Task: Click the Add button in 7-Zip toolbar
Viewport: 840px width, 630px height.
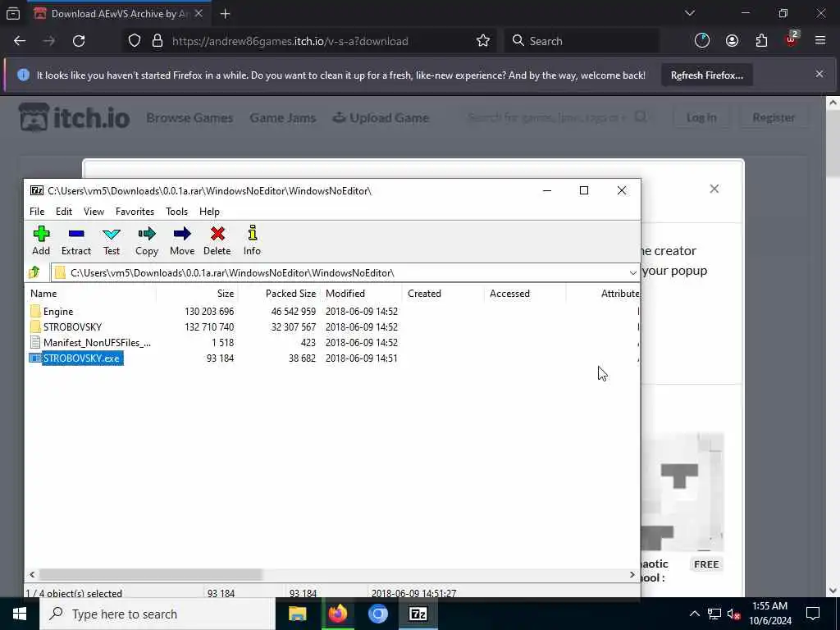Action: (41, 240)
